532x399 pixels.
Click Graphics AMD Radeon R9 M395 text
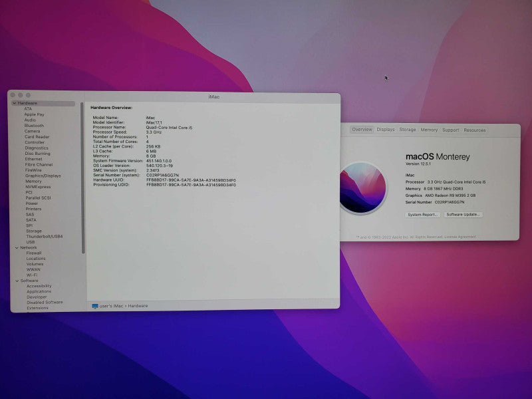pos(440,196)
